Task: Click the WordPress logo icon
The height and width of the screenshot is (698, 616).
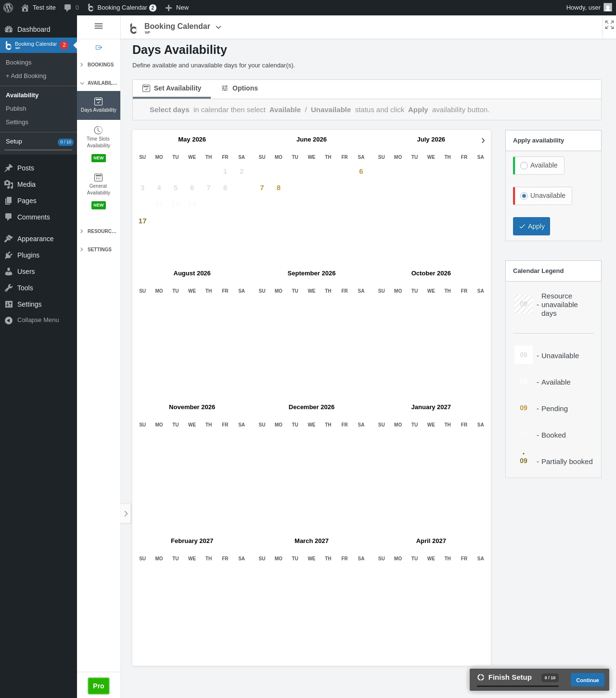Action: (8, 8)
